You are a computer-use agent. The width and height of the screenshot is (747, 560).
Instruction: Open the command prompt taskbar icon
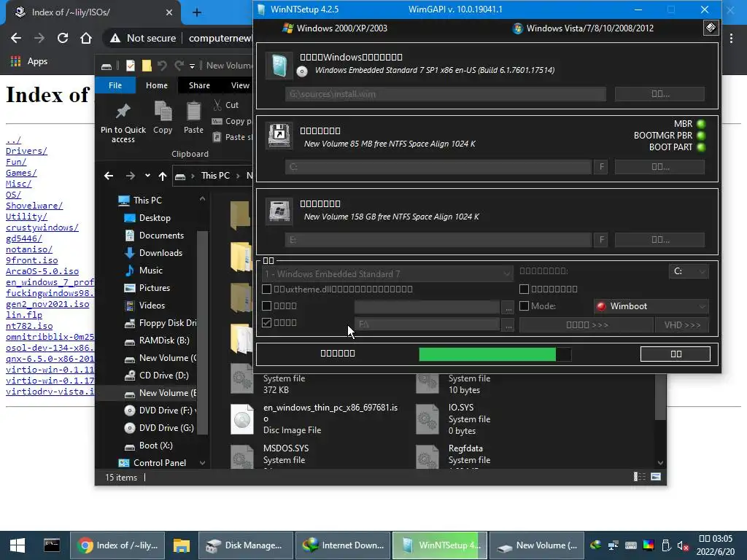click(x=52, y=545)
